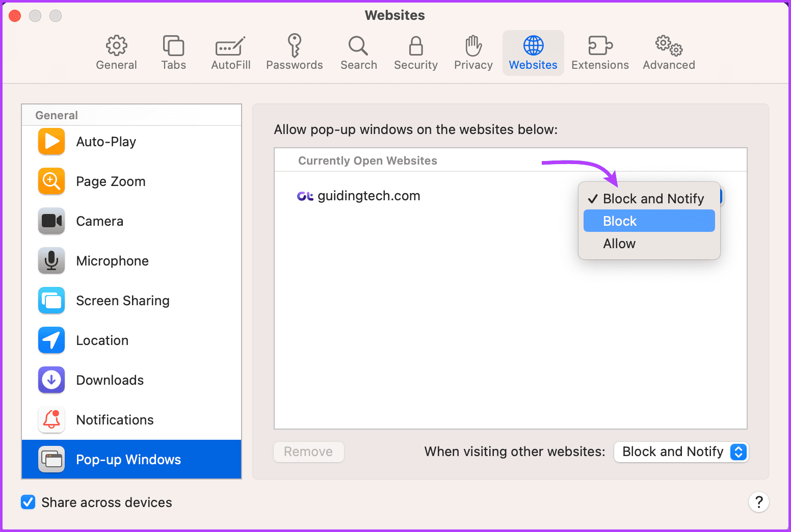Select the Extensions pane icon
This screenshot has width=791, height=532.
[600, 51]
